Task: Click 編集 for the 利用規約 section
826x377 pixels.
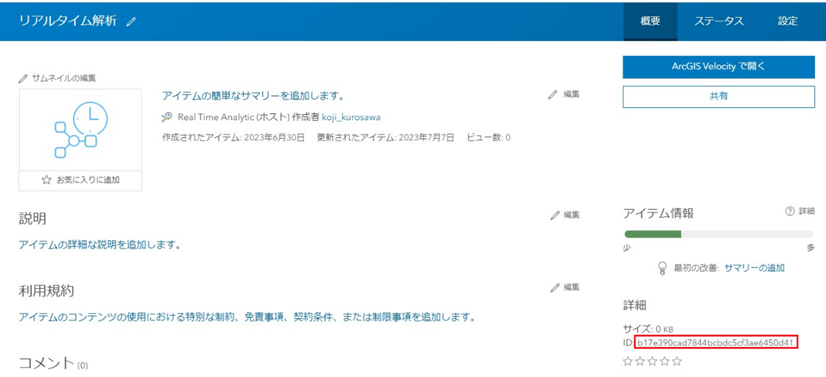Action: point(565,287)
